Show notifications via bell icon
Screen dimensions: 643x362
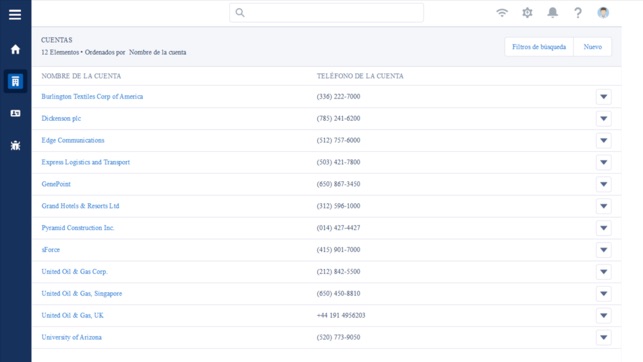pos(553,13)
